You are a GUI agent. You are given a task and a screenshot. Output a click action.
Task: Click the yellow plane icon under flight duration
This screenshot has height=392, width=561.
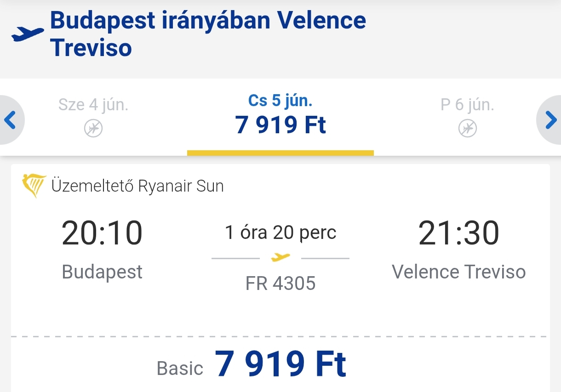pyautogui.click(x=280, y=257)
